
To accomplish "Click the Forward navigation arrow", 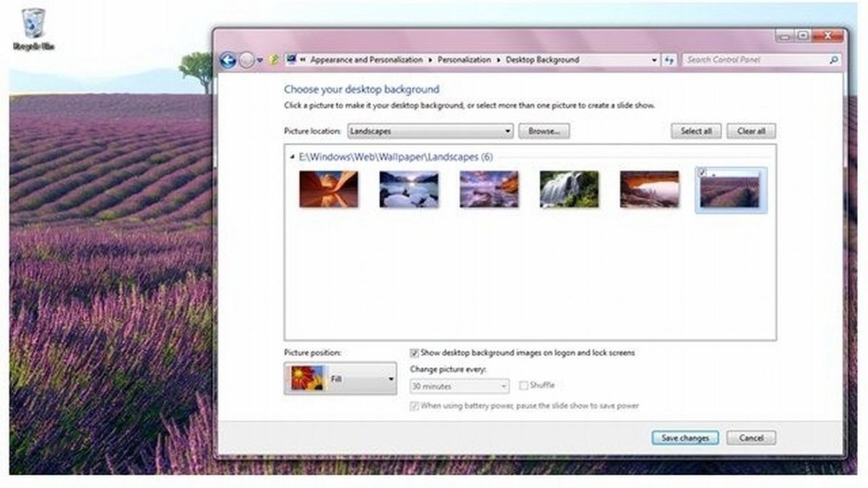I will (x=247, y=59).
